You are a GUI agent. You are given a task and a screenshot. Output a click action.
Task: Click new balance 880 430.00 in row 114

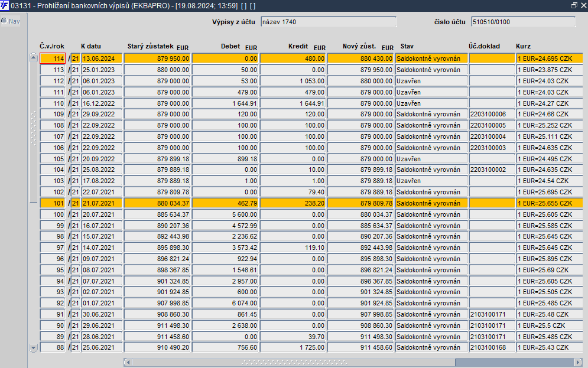(360, 58)
